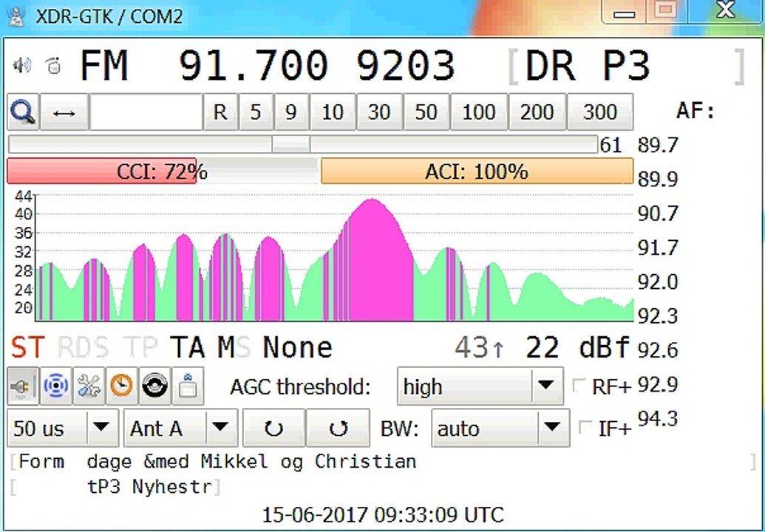Click AF frequency 90.7

(x=658, y=214)
